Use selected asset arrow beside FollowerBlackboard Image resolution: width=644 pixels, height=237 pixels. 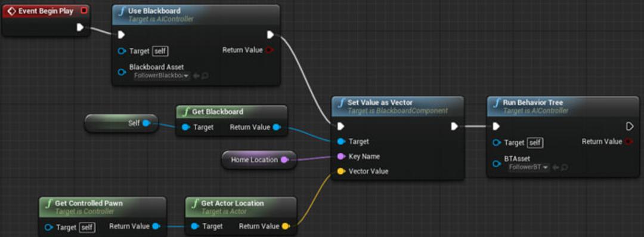pos(196,76)
